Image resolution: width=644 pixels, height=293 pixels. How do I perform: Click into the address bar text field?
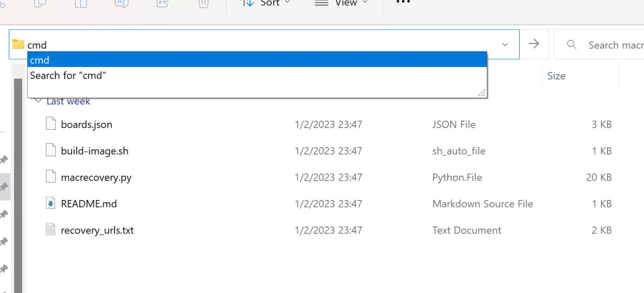pyautogui.click(x=259, y=45)
